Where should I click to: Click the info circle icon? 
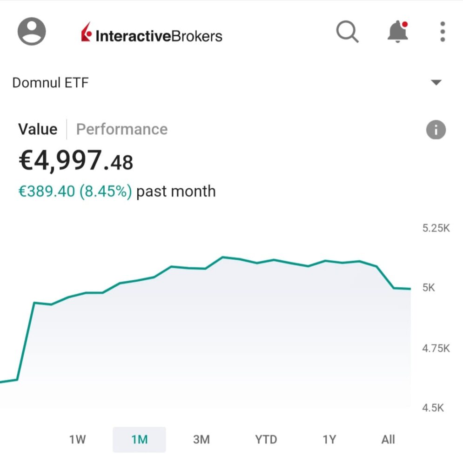click(436, 130)
